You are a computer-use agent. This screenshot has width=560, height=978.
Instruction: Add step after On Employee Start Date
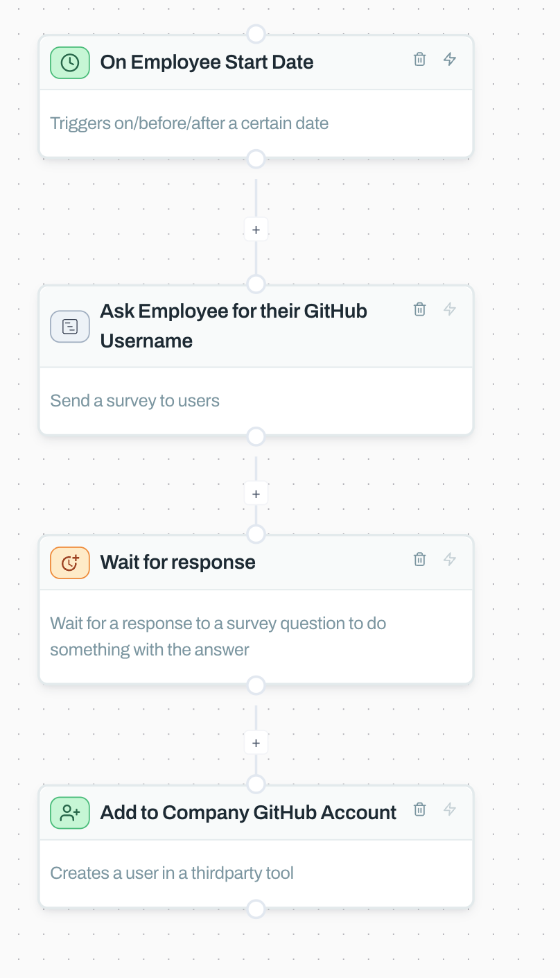[256, 230]
